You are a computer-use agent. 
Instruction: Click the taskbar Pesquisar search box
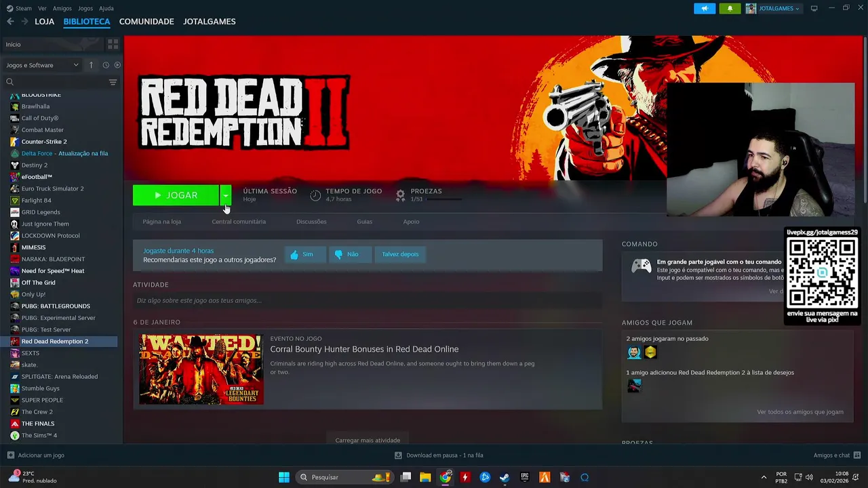click(345, 477)
